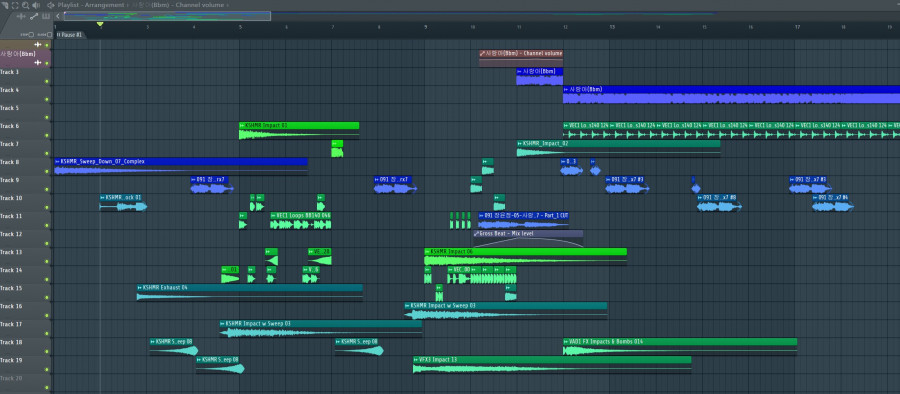Open the waveform view icon below toolbar
900x394 pixels.
pos(21,16)
